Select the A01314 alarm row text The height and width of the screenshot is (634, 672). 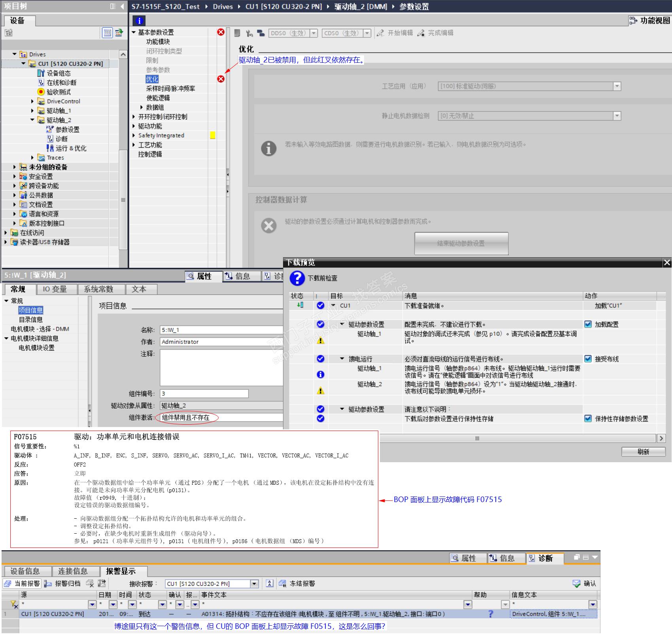click(323, 614)
